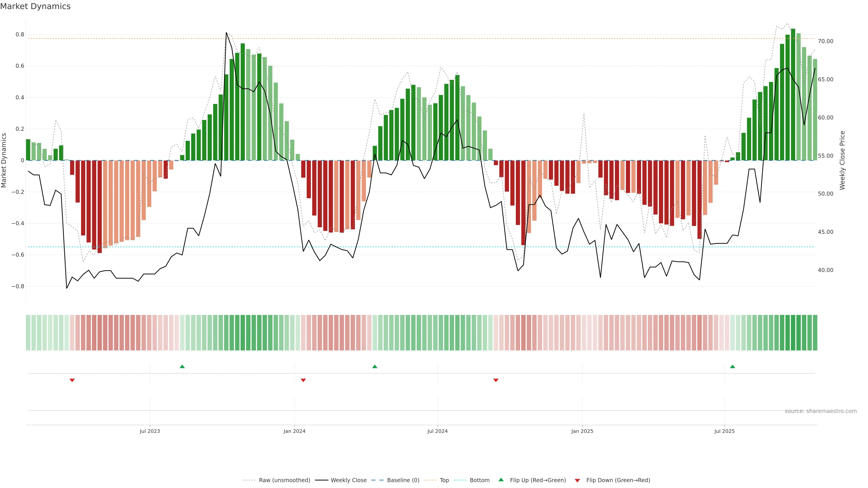Click Flip Down red triangle legend icon
This screenshot has height=488, width=868.
point(577,480)
